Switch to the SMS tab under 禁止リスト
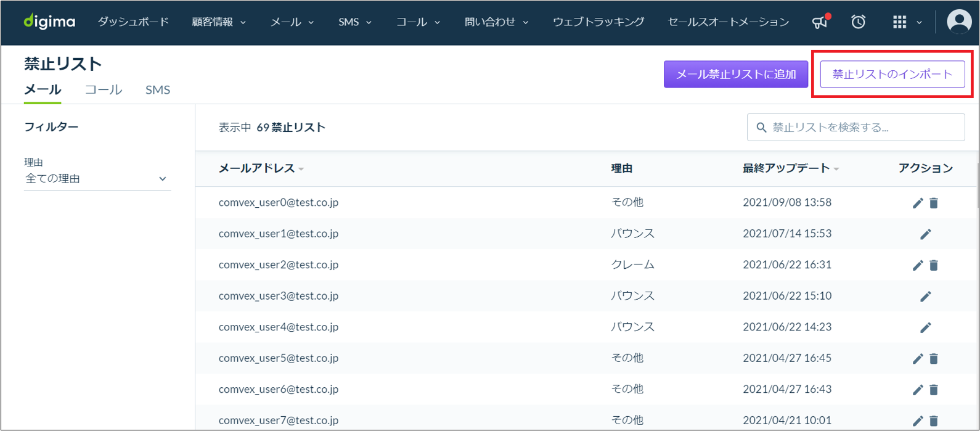The height and width of the screenshot is (431, 980). click(x=158, y=90)
